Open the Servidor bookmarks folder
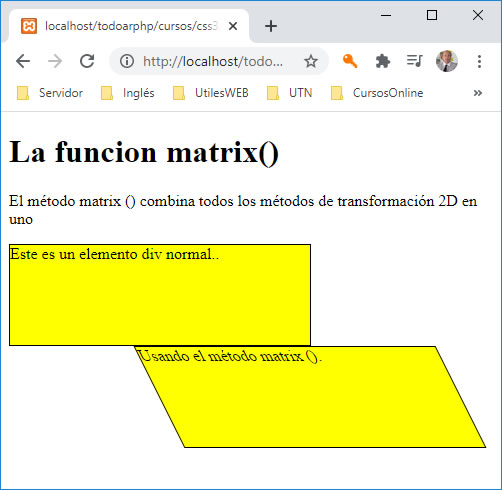This screenshot has height=490, width=502. click(x=50, y=93)
